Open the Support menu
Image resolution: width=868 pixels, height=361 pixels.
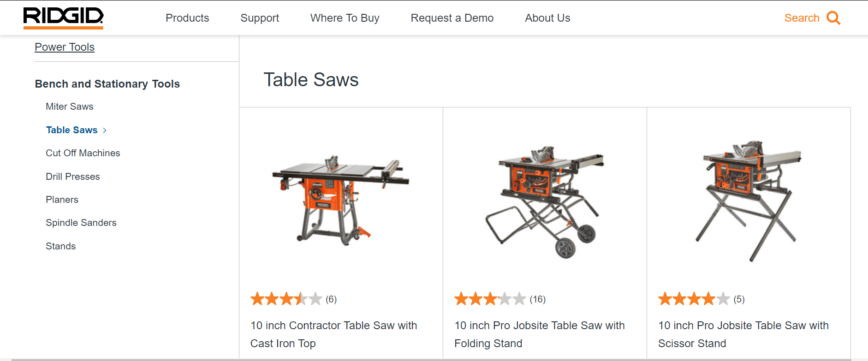[x=260, y=18]
